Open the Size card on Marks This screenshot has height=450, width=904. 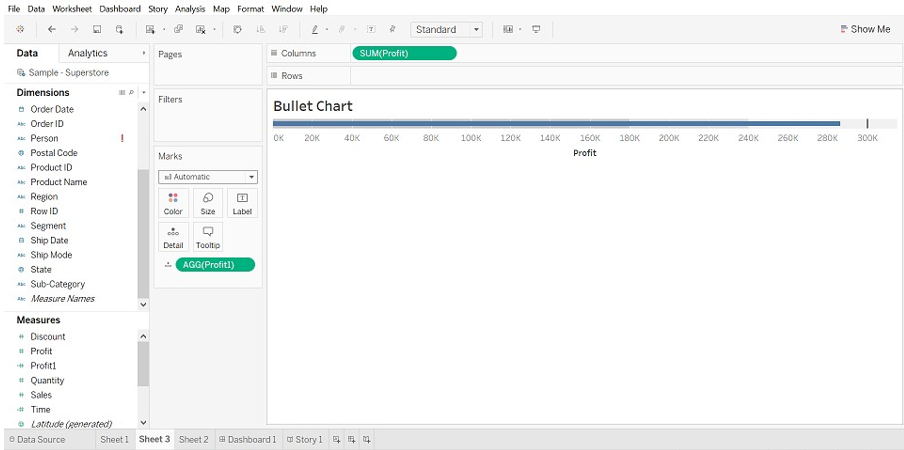[208, 203]
